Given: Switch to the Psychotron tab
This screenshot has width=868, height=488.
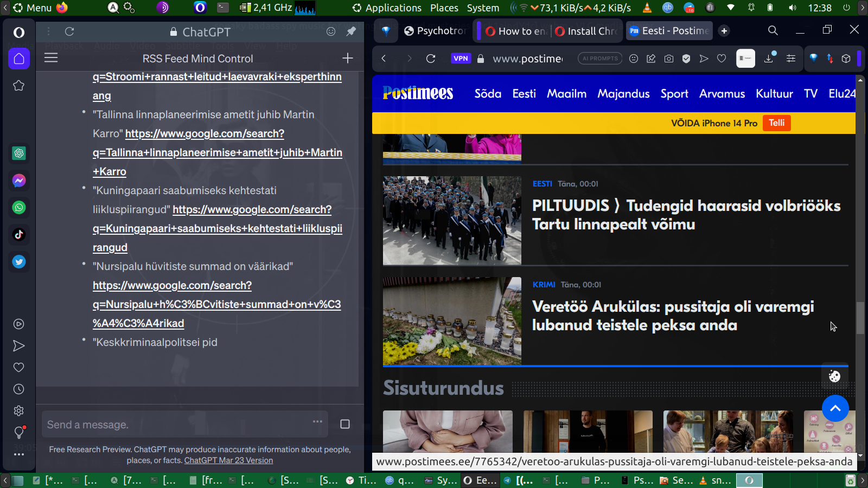Looking at the screenshot, I should [435, 31].
